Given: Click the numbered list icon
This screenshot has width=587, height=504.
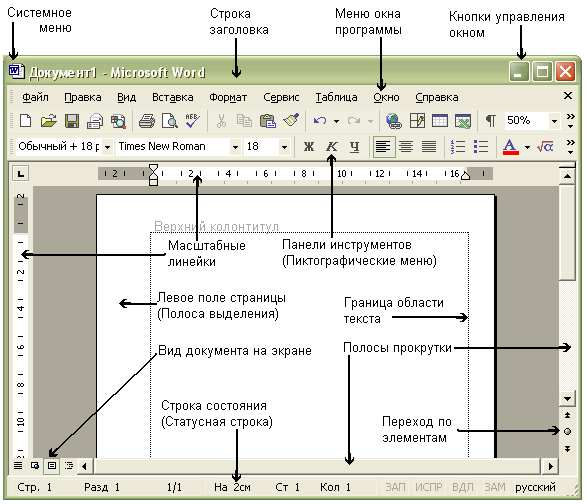Looking at the screenshot, I should 458,146.
